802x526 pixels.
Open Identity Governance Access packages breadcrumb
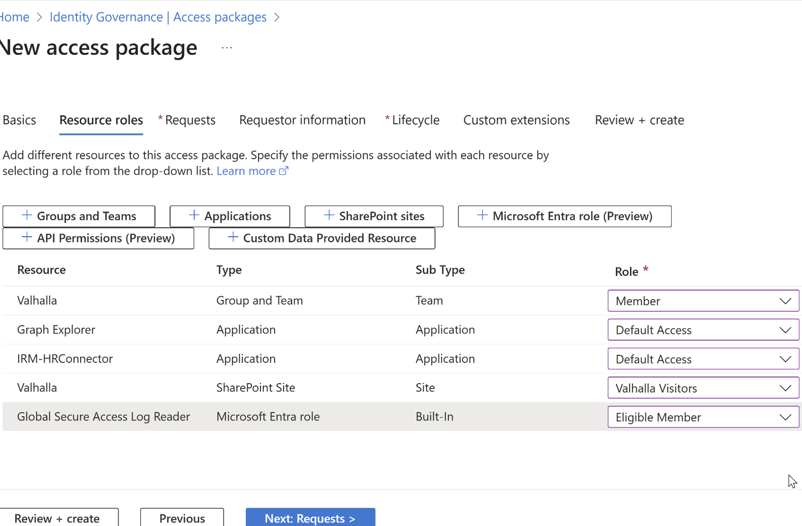click(x=158, y=17)
